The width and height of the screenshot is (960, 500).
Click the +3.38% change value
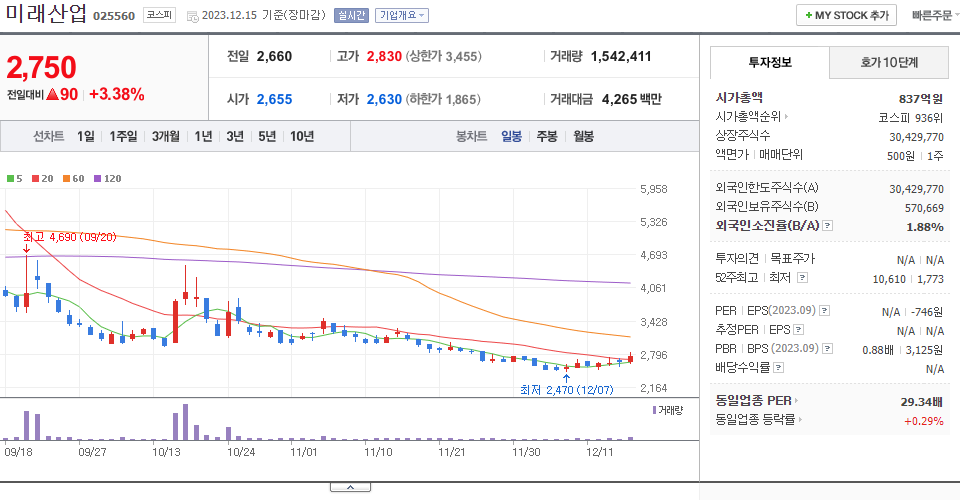tap(117, 94)
